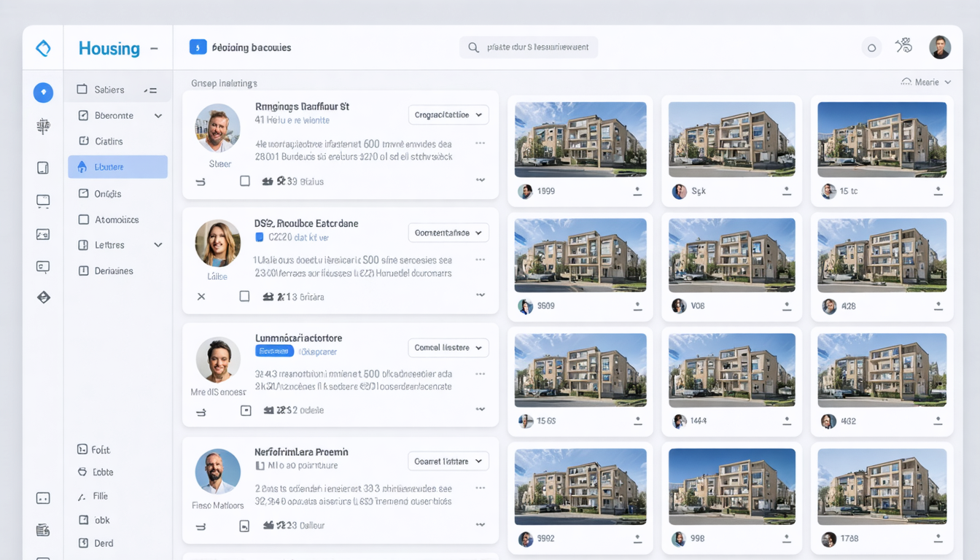Open the 'Ooamet l'attare' dropdown
This screenshot has height=560, width=980.
[448, 461]
